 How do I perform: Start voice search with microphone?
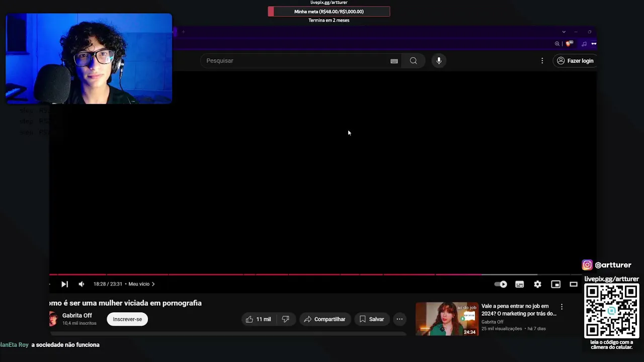[439, 61]
